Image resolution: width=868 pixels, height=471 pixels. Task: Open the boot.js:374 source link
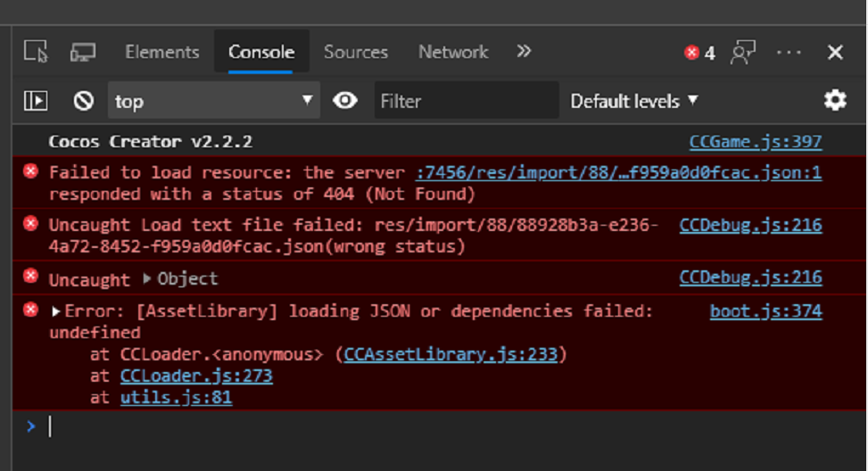765,311
